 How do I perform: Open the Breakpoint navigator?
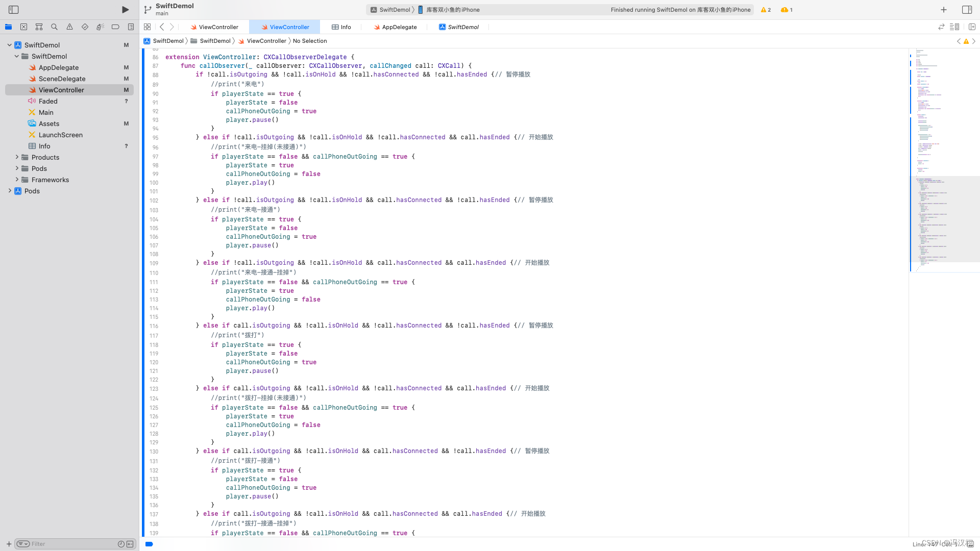115,27
